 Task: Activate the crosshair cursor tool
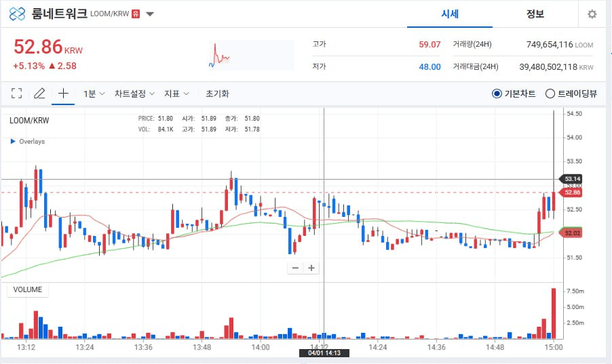pos(63,94)
